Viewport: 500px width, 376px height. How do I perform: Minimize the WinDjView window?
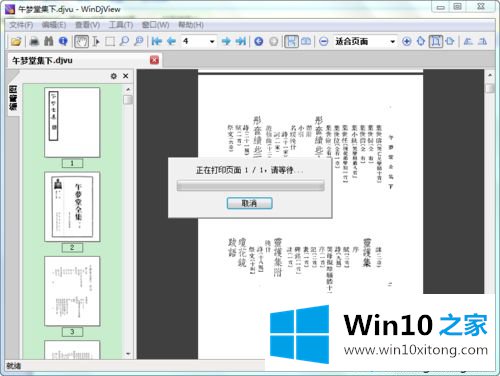click(441, 7)
